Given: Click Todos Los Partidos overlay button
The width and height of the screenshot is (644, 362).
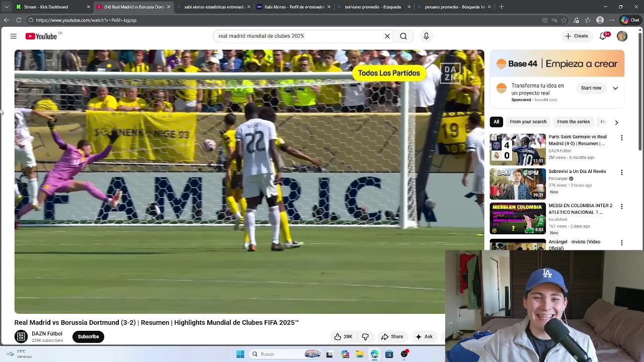Looking at the screenshot, I should (389, 73).
